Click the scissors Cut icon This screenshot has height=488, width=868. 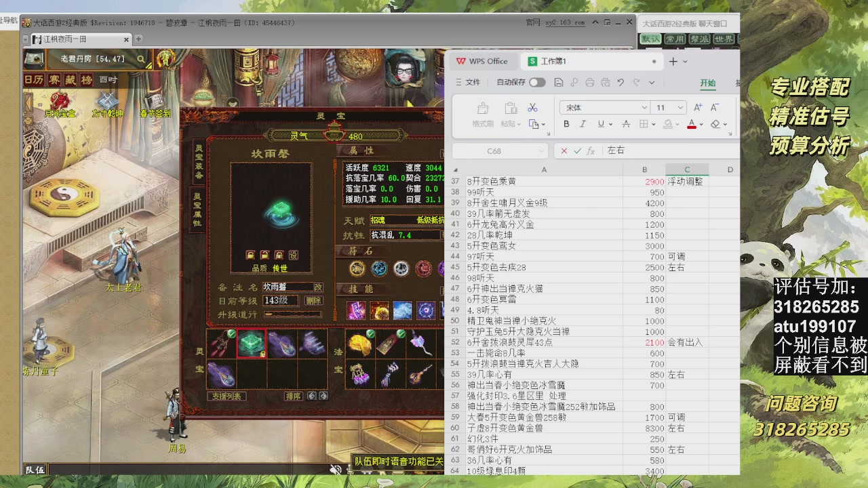(532, 108)
